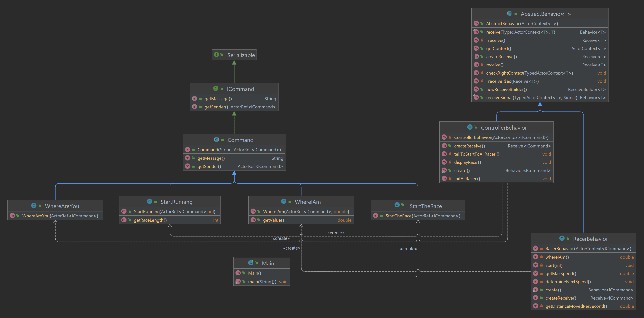Click the runnable class icon beside Main

[251, 263]
